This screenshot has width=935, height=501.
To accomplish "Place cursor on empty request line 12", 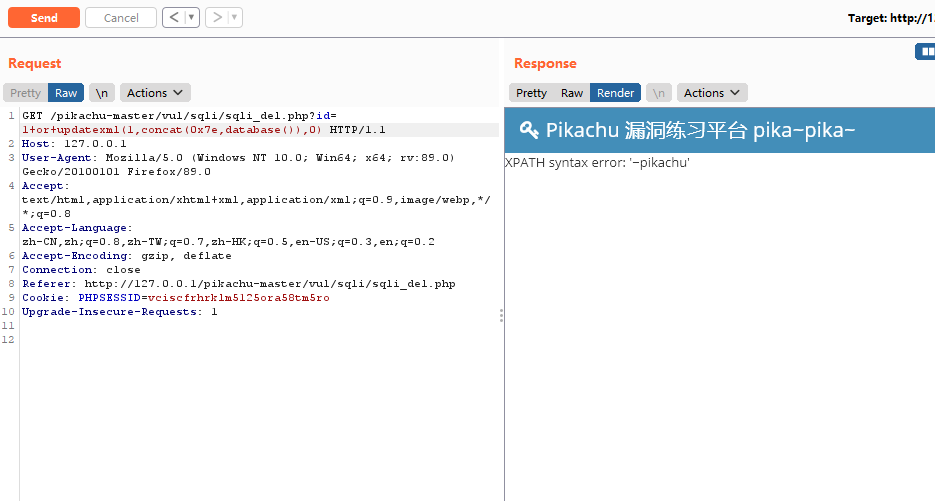I will (x=259, y=339).
